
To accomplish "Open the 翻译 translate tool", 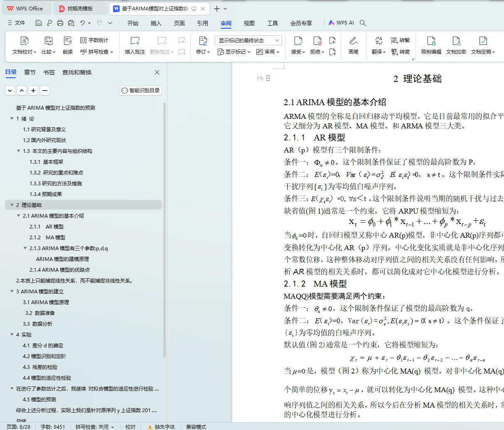I will pyautogui.click(x=379, y=46).
